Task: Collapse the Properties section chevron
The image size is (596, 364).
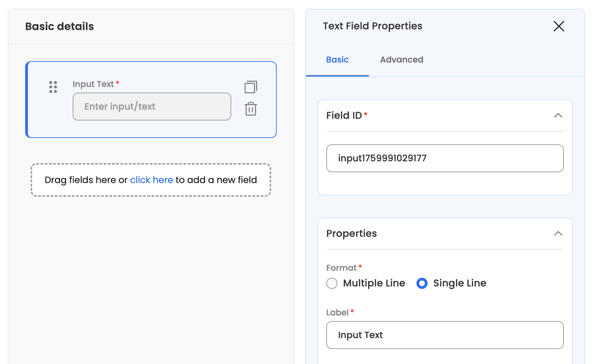Action: (558, 233)
